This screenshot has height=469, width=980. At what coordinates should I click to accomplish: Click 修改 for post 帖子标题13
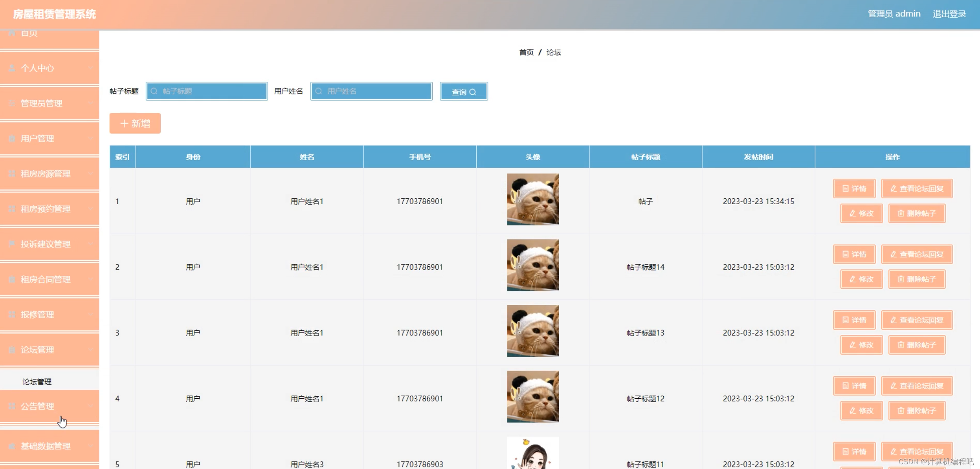[x=861, y=345]
